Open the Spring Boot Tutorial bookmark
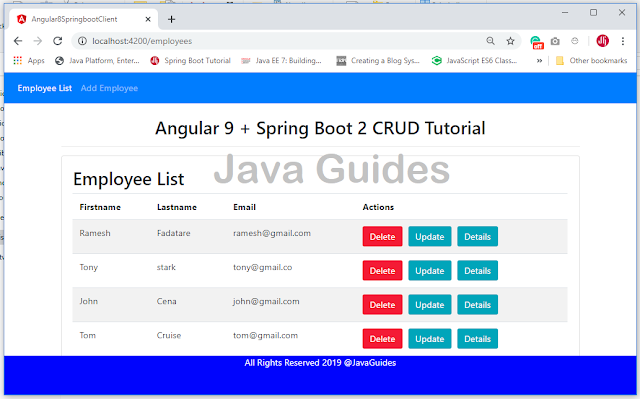This screenshot has width=640, height=399. (x=191, y=60)
